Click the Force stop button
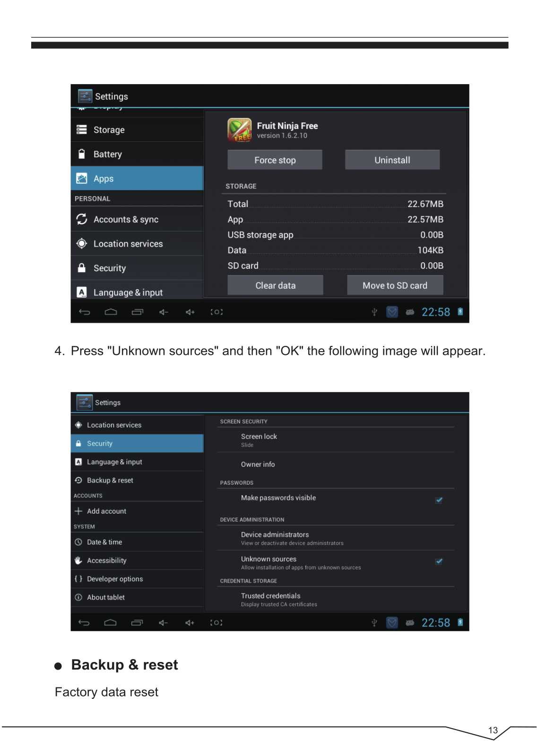Screen dimensions: 537x756 tap(275, 160)
